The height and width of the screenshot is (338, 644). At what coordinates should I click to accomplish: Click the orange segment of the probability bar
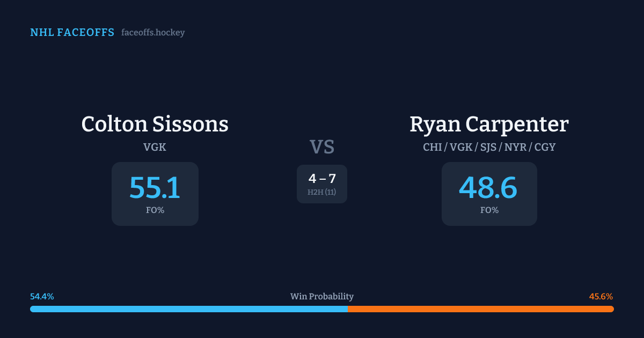[480, 309]
